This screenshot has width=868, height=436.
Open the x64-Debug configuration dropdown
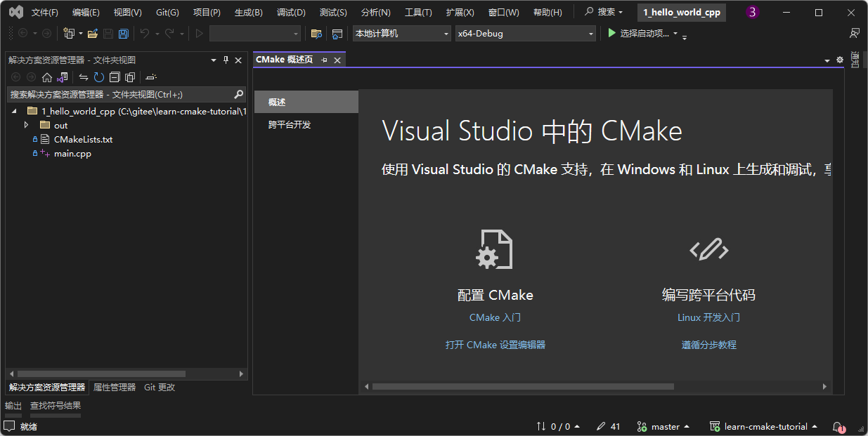[x=524, y=33]
